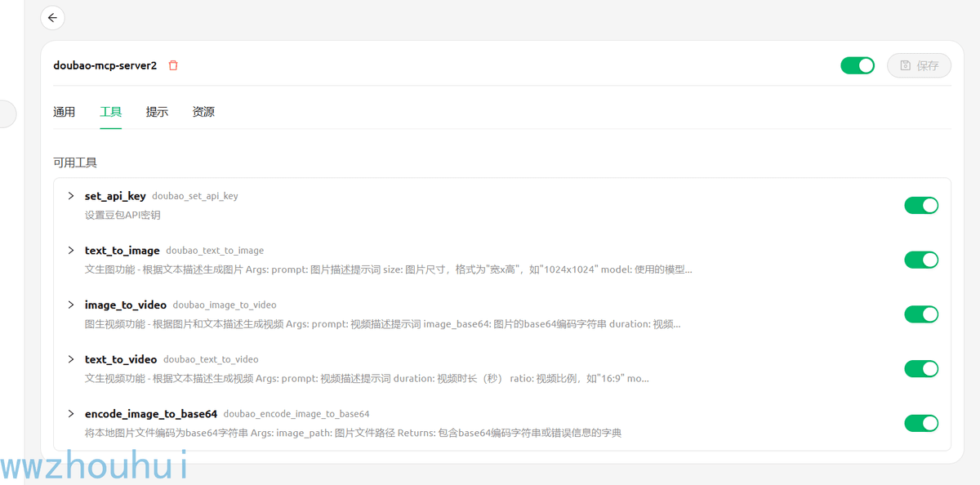Expand the image_to_video tool entry
Image resolution: width=980 pixels, height=485 pixels.
[71, 305]
